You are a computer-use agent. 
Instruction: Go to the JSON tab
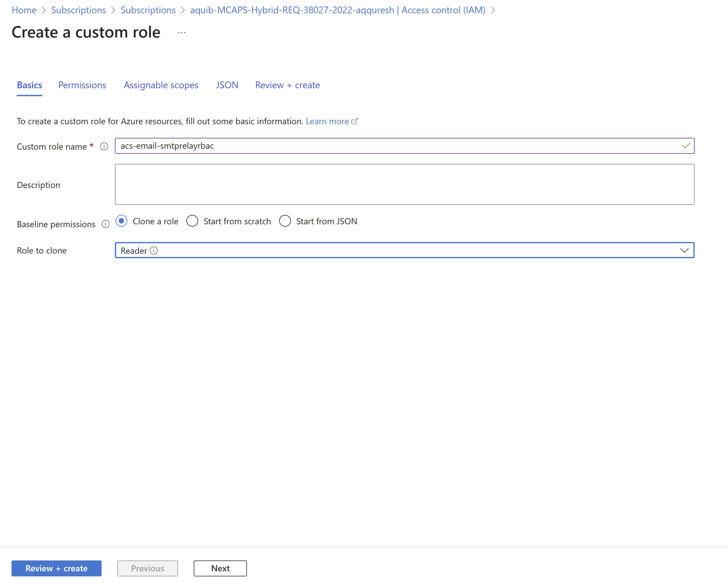(227, 85)
